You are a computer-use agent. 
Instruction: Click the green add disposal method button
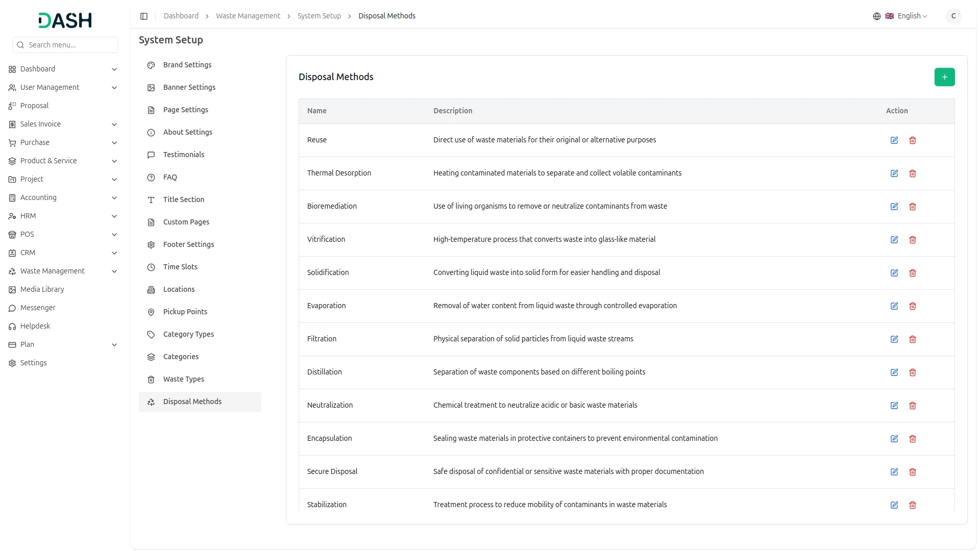tap(944, 77)
